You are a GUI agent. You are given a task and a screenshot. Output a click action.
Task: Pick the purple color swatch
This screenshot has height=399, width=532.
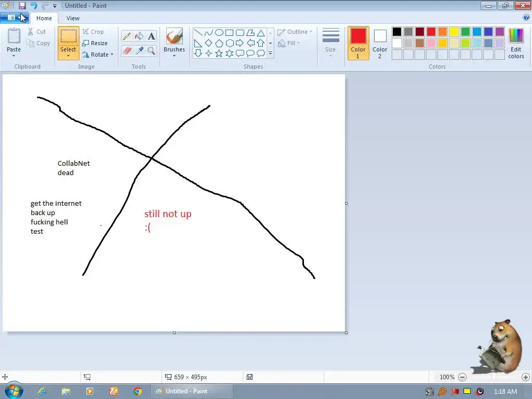[x=500, y=32]
